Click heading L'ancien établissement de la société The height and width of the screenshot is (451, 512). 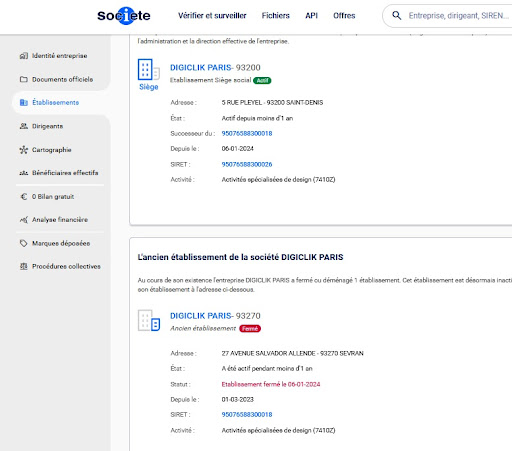[x=240, y=257]
